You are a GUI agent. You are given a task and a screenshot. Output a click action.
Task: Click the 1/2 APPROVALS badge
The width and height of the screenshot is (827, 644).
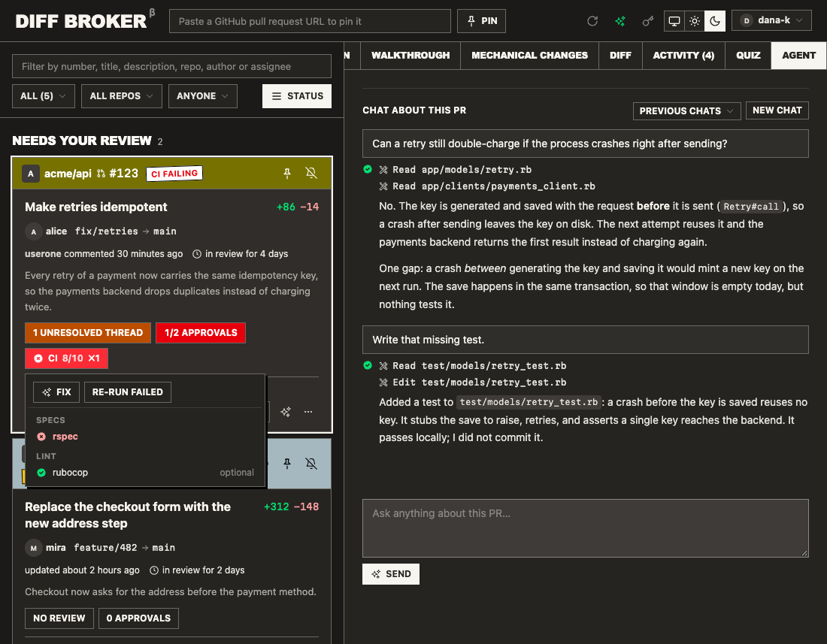pyautogui.click(x=201, y=333)
